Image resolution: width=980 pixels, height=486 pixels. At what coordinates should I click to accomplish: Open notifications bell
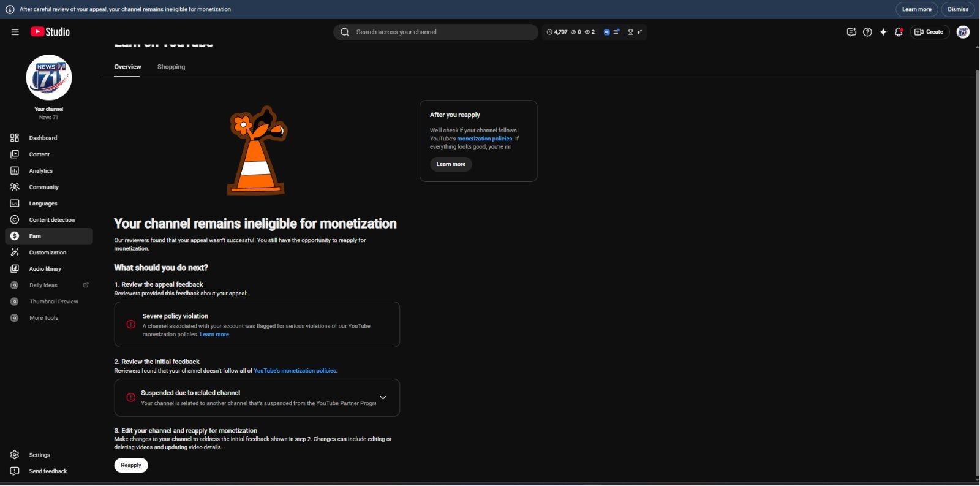(899, 32)
